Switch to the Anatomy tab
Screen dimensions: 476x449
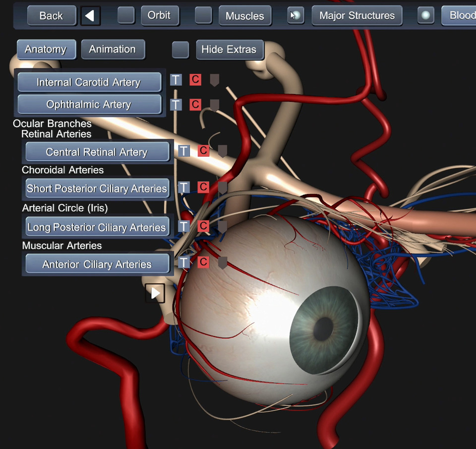click(x=46, y=50)
